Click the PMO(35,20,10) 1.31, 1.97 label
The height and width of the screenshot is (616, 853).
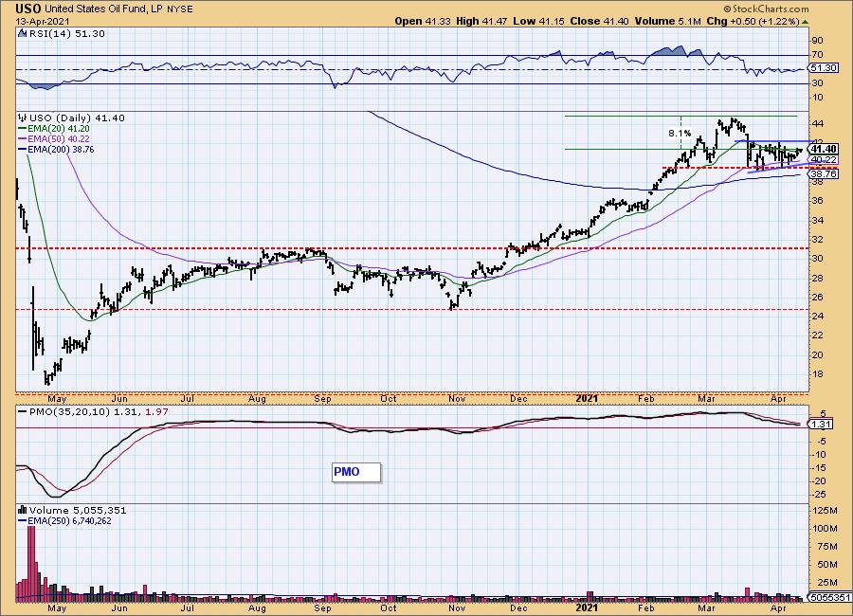click(98, 411)
